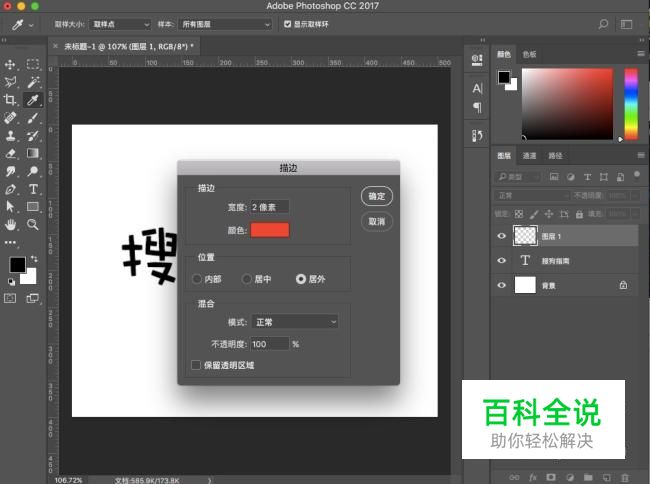
Task: Open the Edit Toolbar ellipsis menu
Action: (10, 242)
